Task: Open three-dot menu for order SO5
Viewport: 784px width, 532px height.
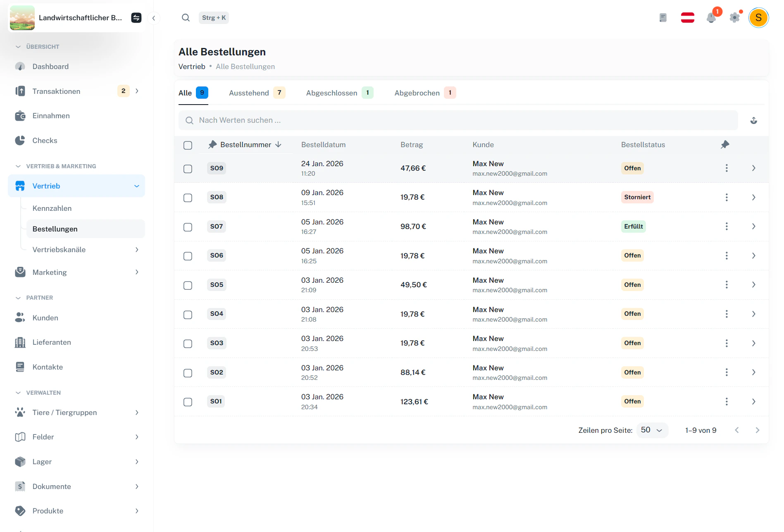Action: tap(727, 285)
